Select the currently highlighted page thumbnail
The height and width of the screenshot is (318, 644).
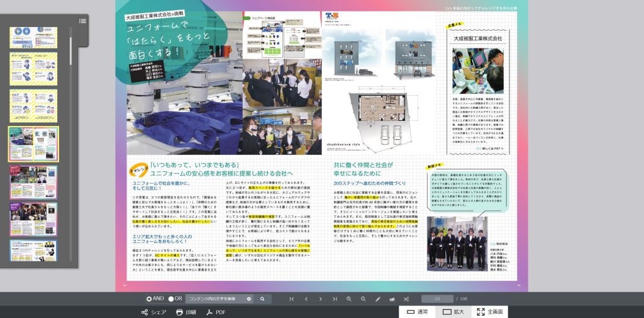[33, 144]
